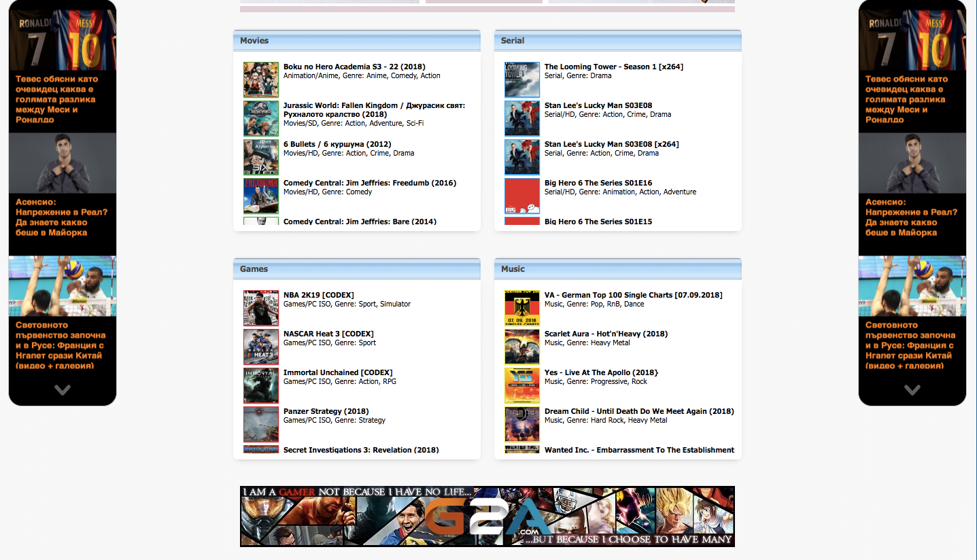Open the Тевес headline in the right sidebar
Image resolution: width=977 pixels, height=560 pixels.
[x=907, y=99]
